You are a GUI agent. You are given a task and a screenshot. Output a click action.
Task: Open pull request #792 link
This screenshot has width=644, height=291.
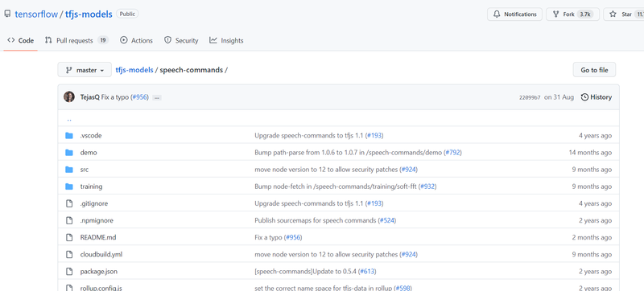point(452,153)
